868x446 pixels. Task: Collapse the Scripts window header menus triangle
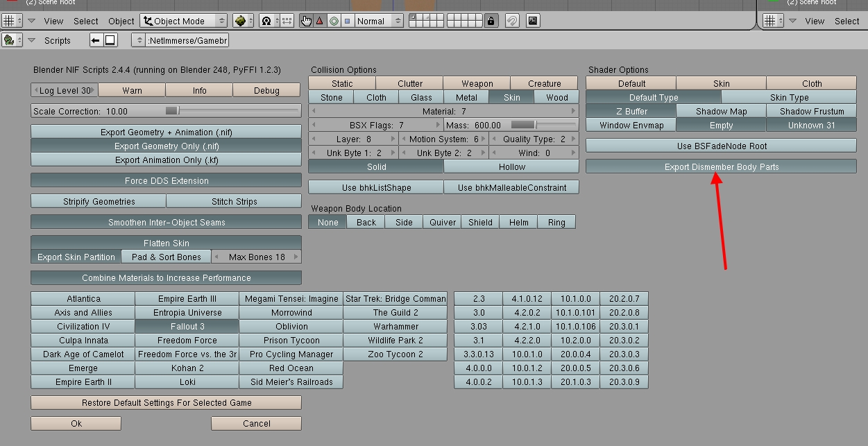(32, 40)
